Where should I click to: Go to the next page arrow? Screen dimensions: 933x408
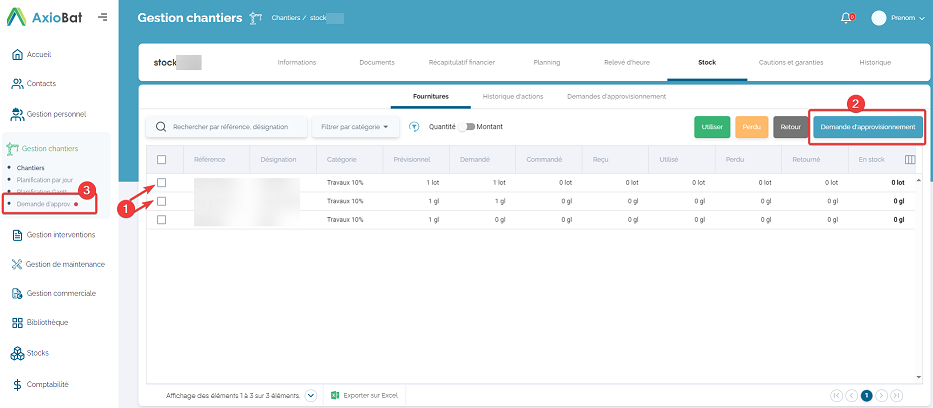click(882, 396)
